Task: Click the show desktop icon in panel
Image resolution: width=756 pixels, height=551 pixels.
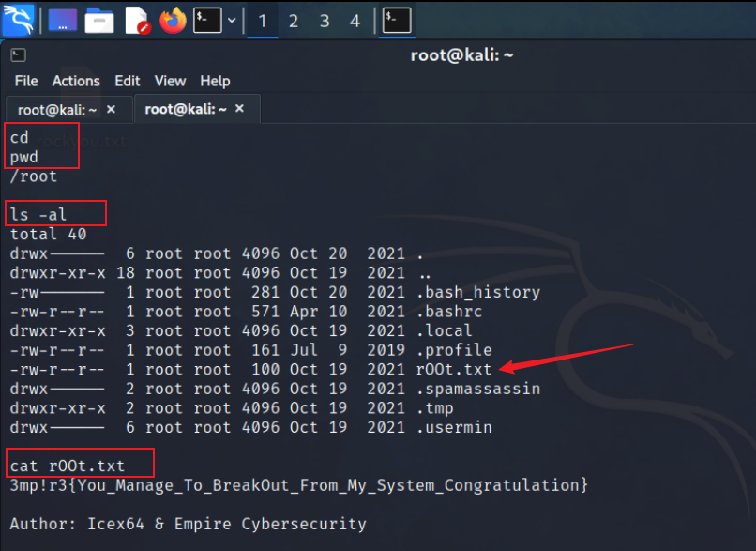Action: (64, 20)
